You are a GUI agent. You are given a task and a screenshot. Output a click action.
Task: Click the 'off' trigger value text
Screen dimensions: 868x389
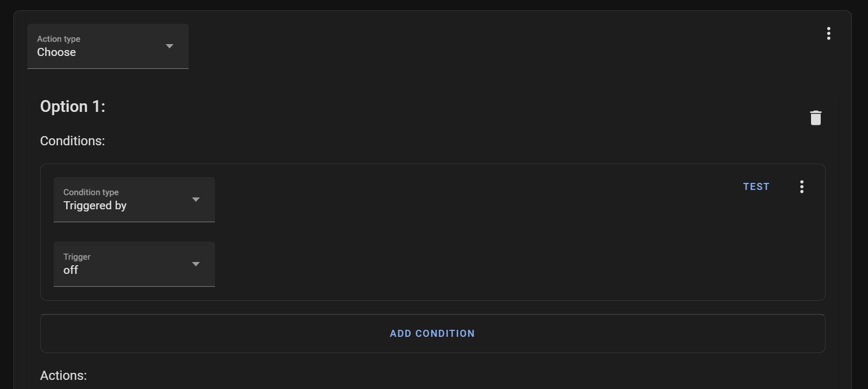point(70,270)
